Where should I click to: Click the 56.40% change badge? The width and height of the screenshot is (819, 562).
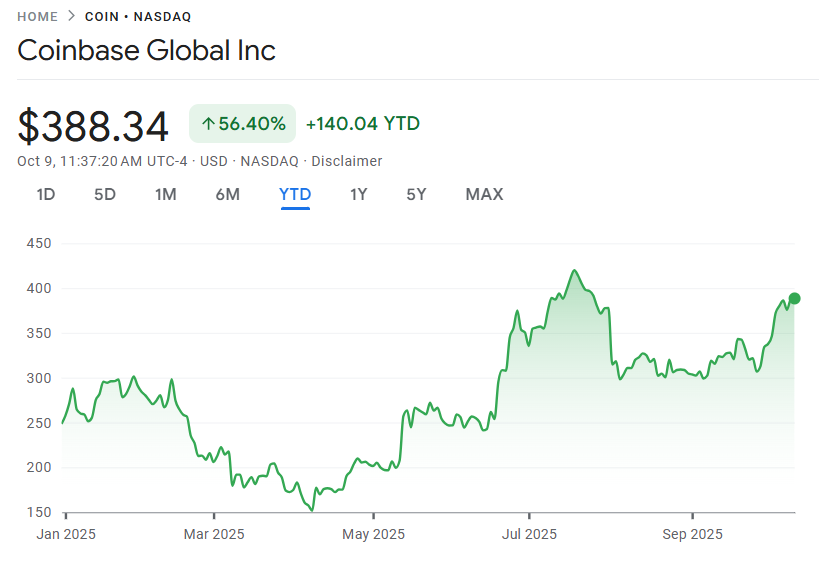click(243, 124)
